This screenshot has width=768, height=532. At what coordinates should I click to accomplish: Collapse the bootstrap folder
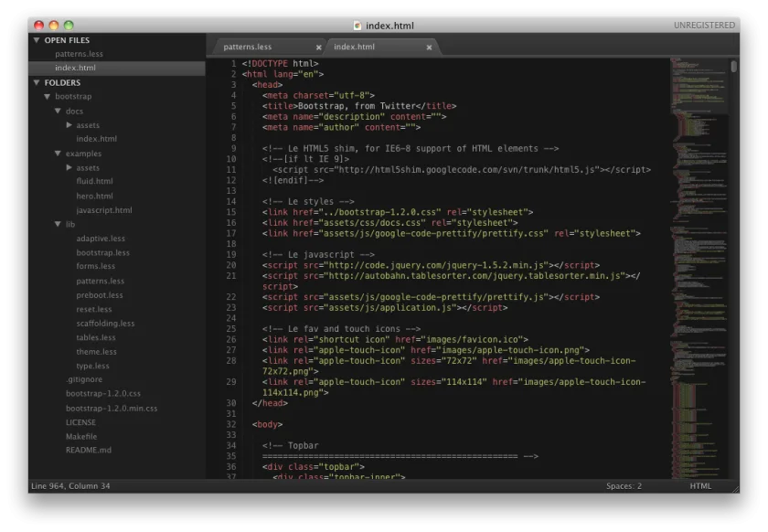point(48,97)
